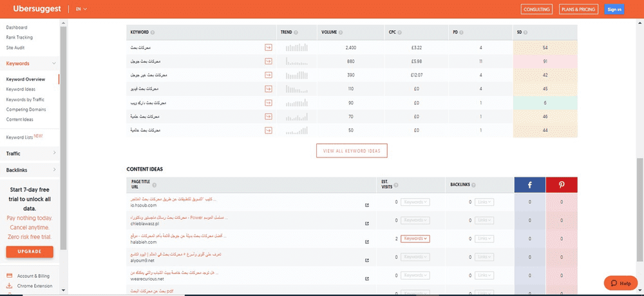The height and width of the screenshot is (296, 644).
Task: Click the arrow icon in the 2,400-volume keyword row
Action: click(x=268, y=48)
